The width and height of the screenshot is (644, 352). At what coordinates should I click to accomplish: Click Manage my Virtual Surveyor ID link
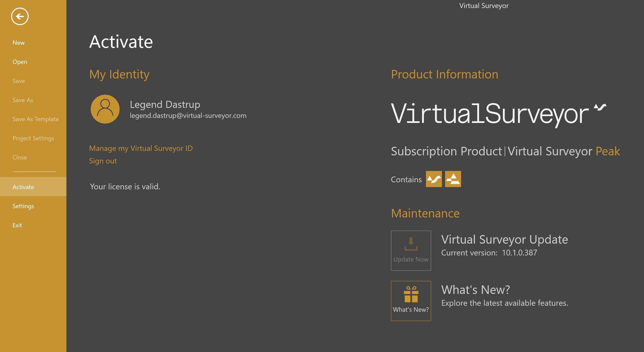coord(141,148)
